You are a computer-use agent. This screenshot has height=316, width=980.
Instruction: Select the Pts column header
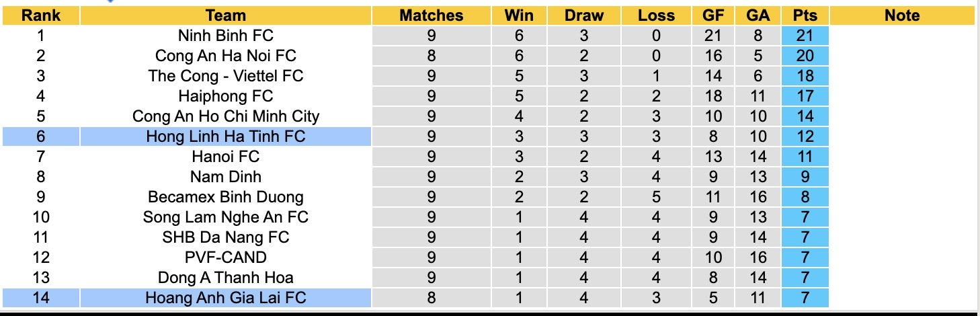coord(805,15)
